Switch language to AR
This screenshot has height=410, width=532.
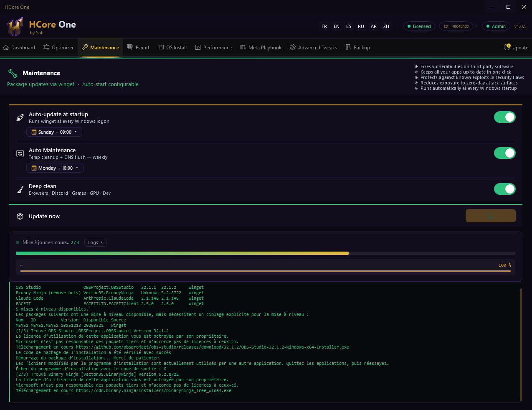pyautogui.click(x=374, y=26)
